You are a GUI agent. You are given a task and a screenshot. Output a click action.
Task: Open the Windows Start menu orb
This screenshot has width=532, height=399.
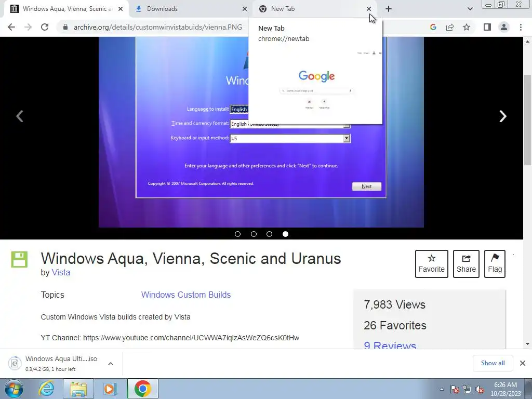[x=14, y=389]
